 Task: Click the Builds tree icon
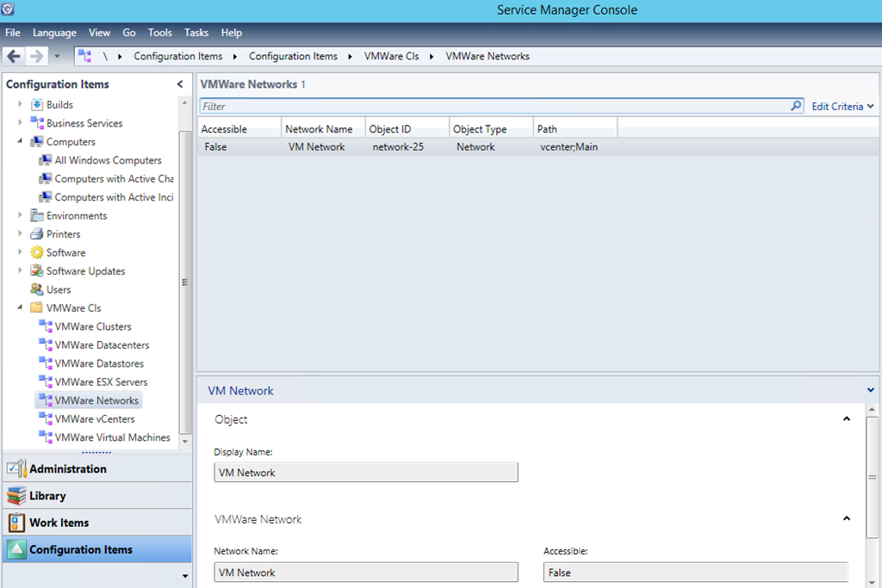[37, 105]
